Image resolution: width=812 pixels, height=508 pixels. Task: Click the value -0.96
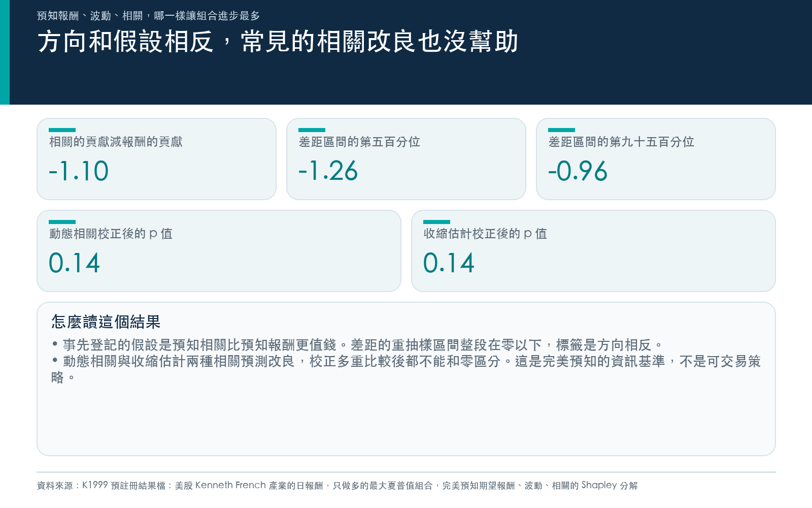pos(578,171)
